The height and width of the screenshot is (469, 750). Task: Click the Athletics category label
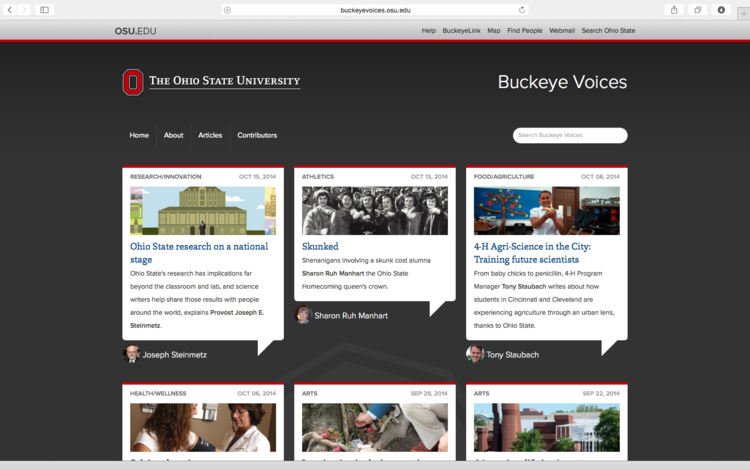[318, 176]
